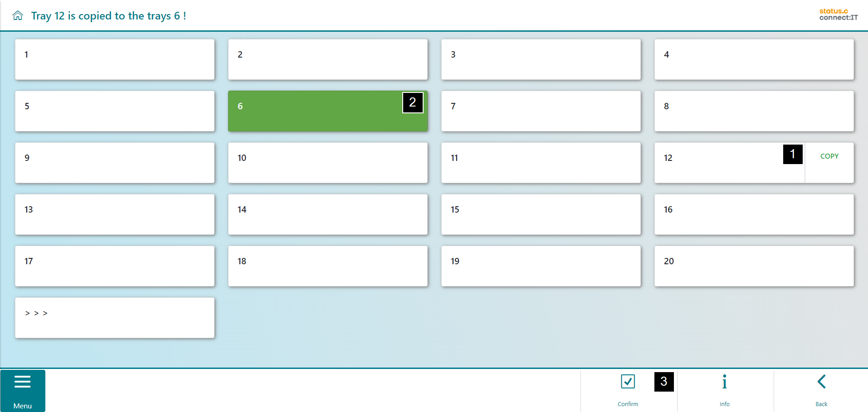
Task: Select tray 17 tile
Action: 115,266
